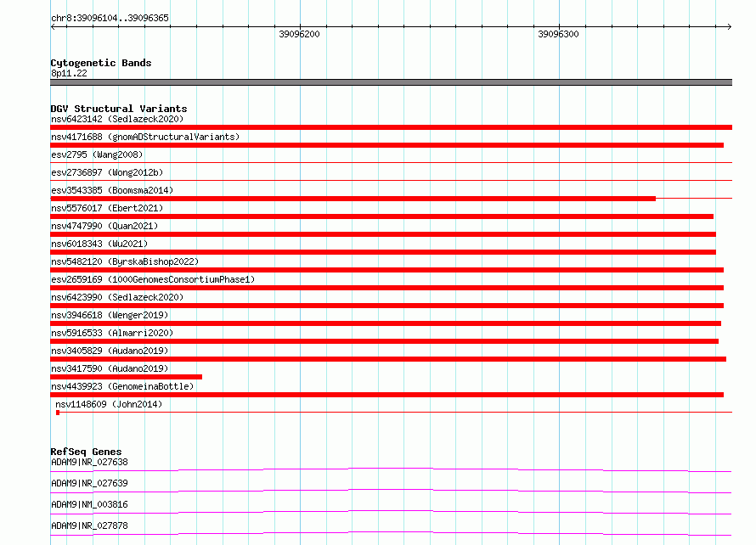Click label ADAM9|NR_027638
Screen dimensions: 756x545
(x=90, y=462)
